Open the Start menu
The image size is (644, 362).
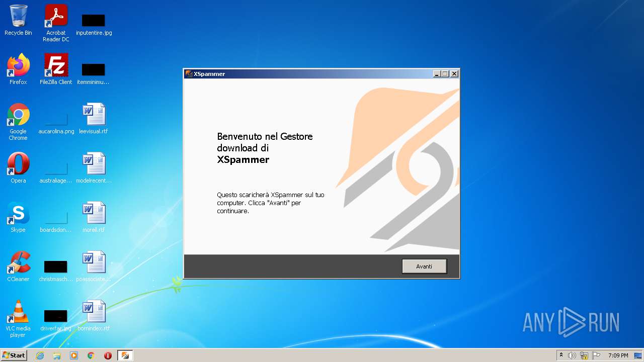coord(14,355)
